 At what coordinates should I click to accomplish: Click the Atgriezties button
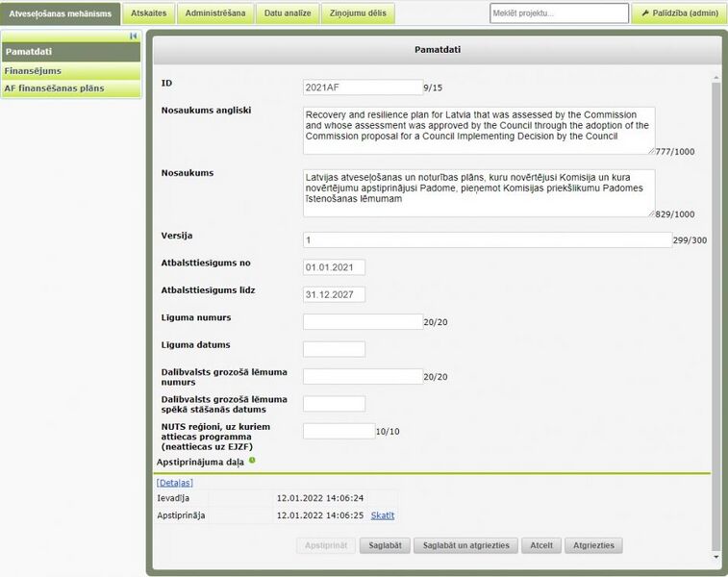pos(593,545)
